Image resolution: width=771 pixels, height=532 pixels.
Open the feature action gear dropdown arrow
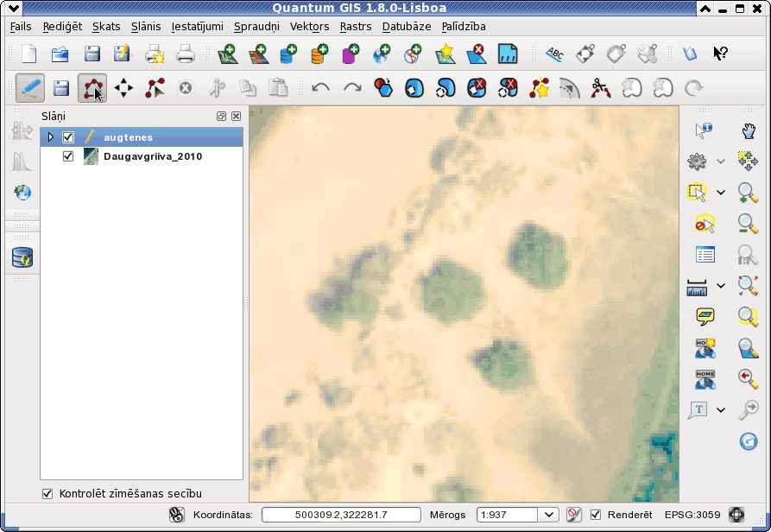click(721, 161)
